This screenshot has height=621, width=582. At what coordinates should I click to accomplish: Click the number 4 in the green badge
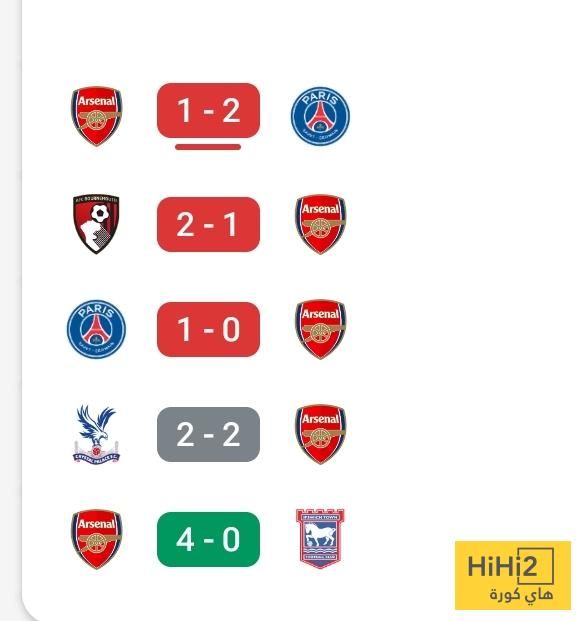[x=185, y=539]
